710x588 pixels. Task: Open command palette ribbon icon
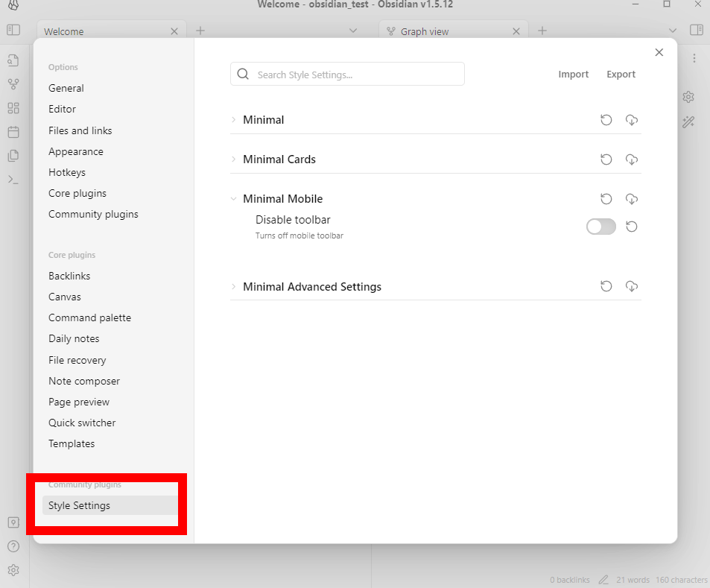[13, 180]
